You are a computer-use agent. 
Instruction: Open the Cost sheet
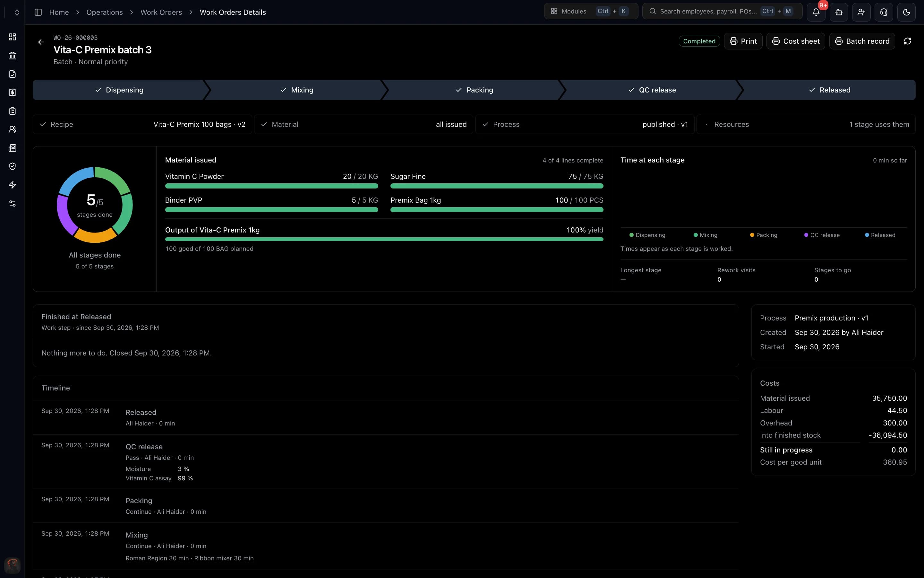(796, 41)
